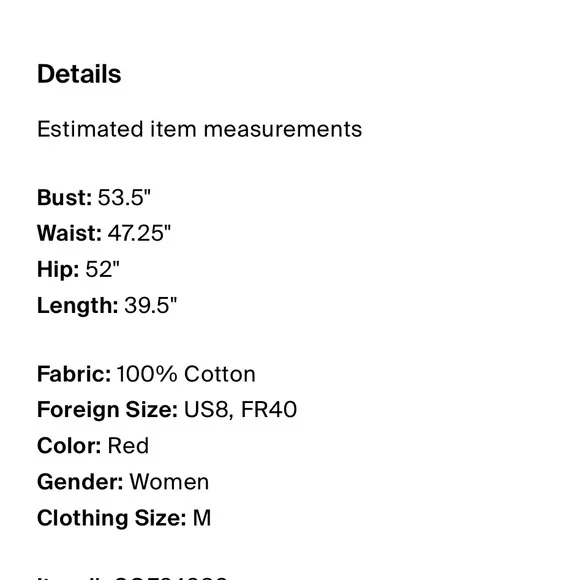Select the Estimated item measurements text

click(x=200, y=129)
